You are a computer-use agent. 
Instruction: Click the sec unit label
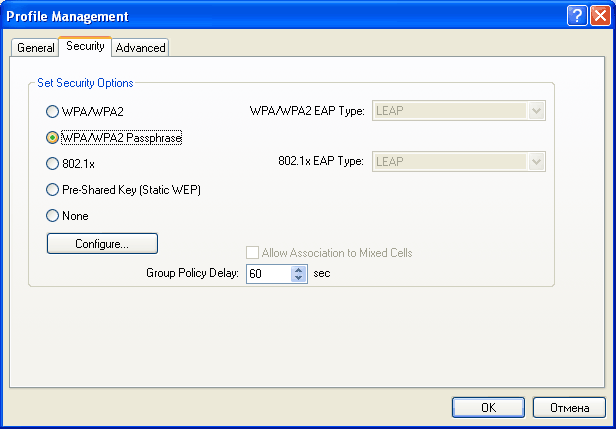tap(322, 273)
